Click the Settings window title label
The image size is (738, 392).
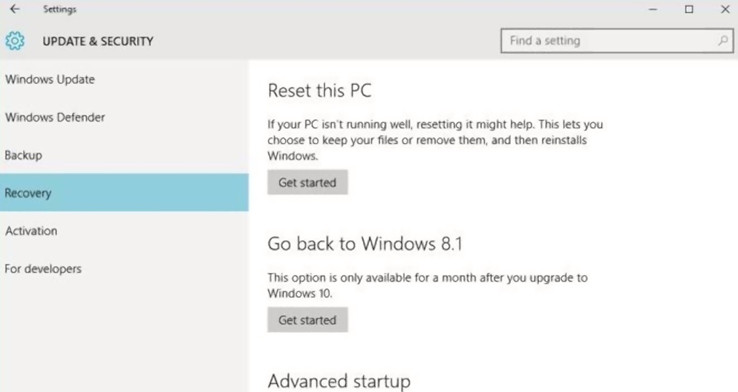(60, 9)
